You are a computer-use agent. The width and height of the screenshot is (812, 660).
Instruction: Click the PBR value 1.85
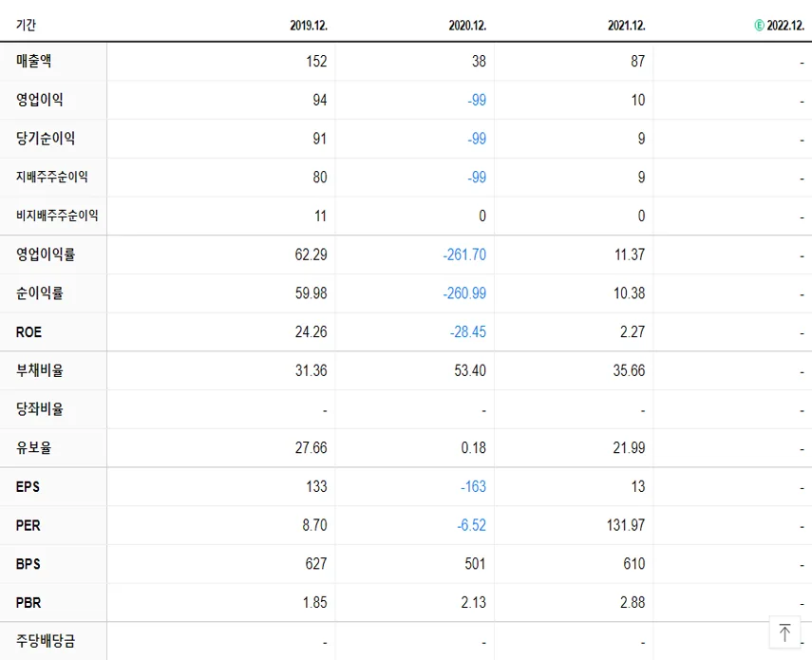315,602
